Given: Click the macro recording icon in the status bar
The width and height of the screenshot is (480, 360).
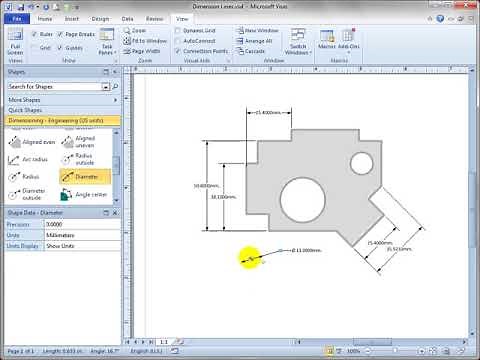Looking at the screenshot, I should (x=175, y=351).
